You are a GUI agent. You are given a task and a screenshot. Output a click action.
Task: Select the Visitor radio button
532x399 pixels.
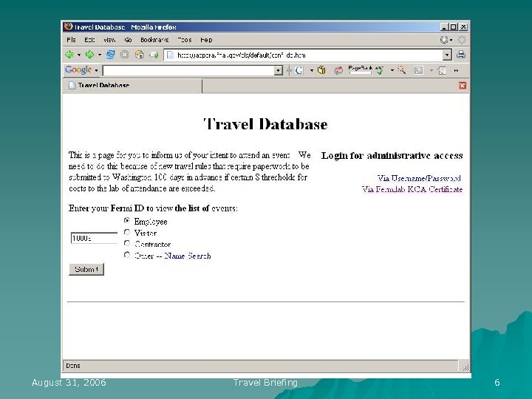pos(127,232)
